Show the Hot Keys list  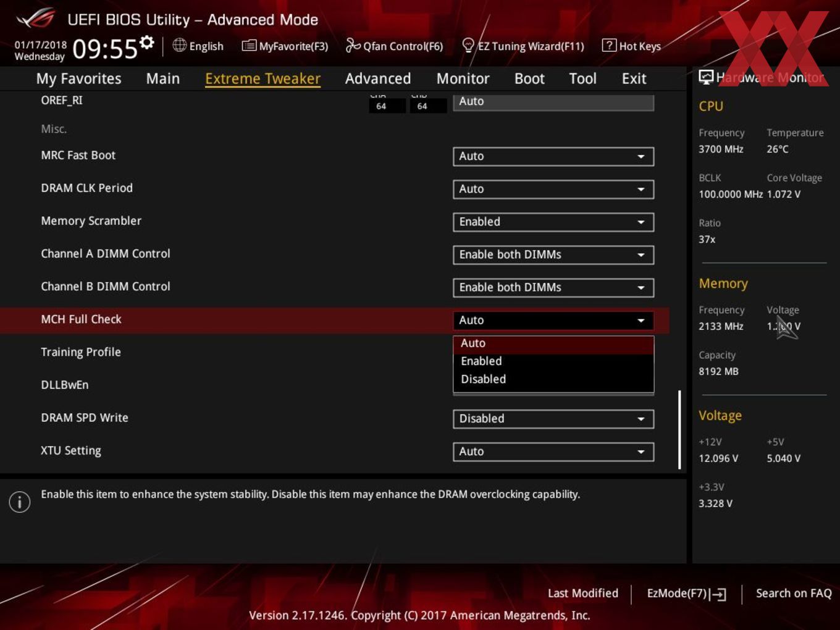pyautogui.click(x=631, y=46)
